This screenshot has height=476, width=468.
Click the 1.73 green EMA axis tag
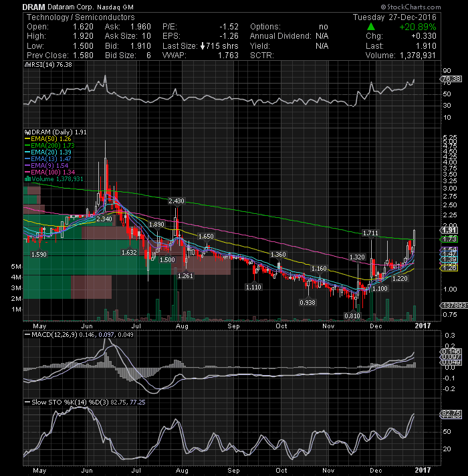(x=449, y=239)
